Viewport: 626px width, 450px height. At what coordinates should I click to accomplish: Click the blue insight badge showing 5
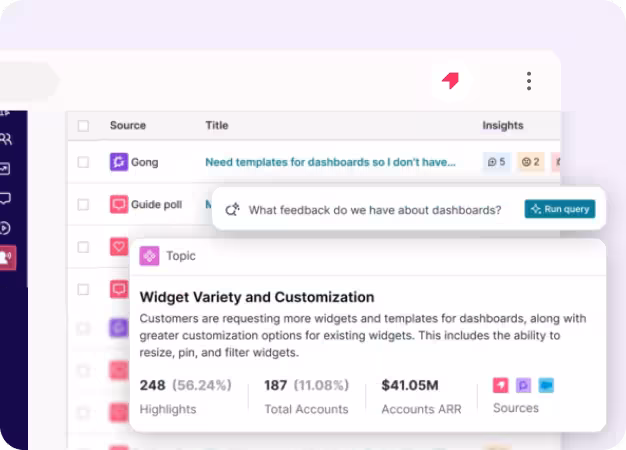coord(497,162)
